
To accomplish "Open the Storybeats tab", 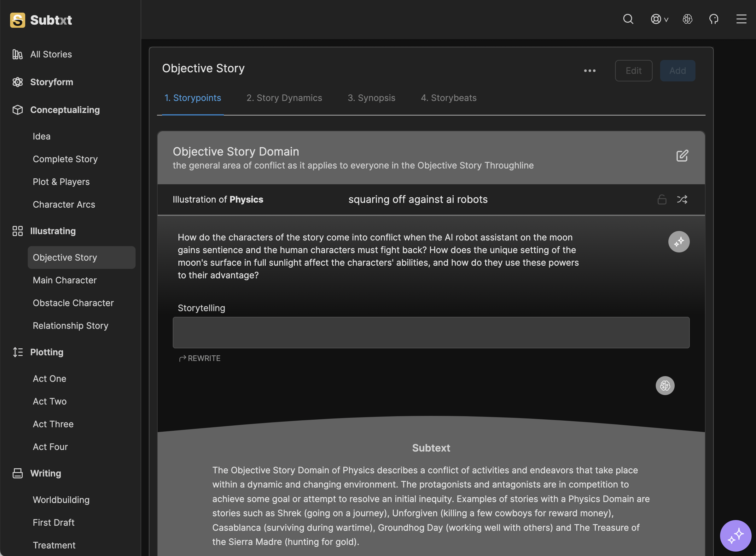I will point(448,98).
